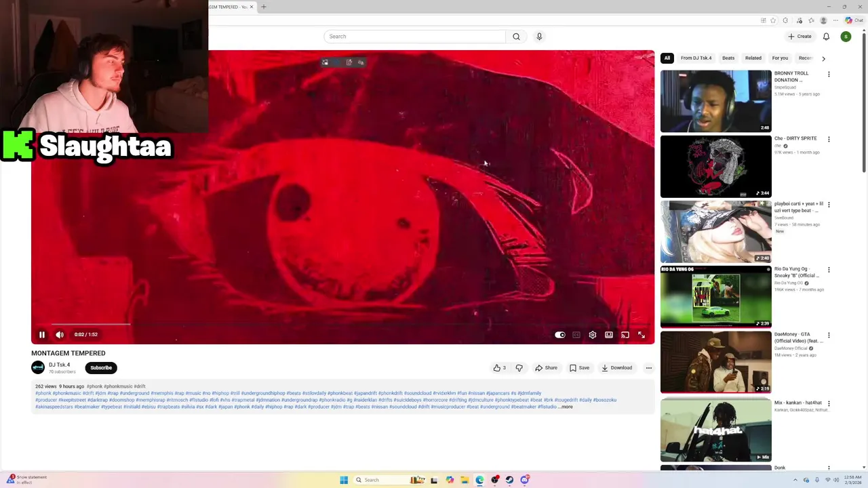Download the video
The width and height of the screenshot is (868, 488).
(616, 368)
